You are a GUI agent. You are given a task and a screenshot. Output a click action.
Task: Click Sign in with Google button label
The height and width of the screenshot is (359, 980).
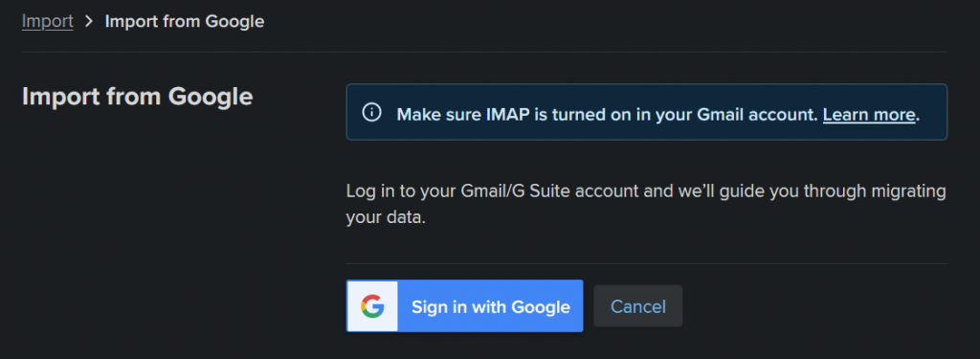click(491, 307)
